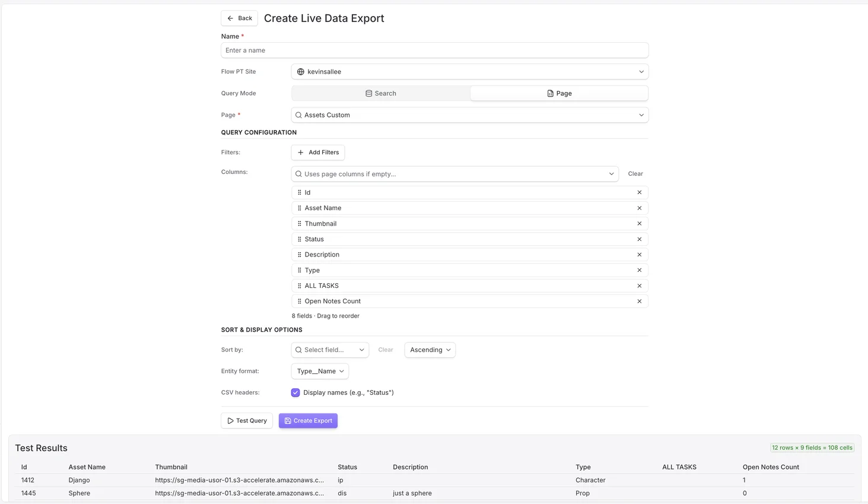This screenshot has width=868, height=504.
Task: Open the Entity format Type__Name dropdown
Action: coord(319,371)
